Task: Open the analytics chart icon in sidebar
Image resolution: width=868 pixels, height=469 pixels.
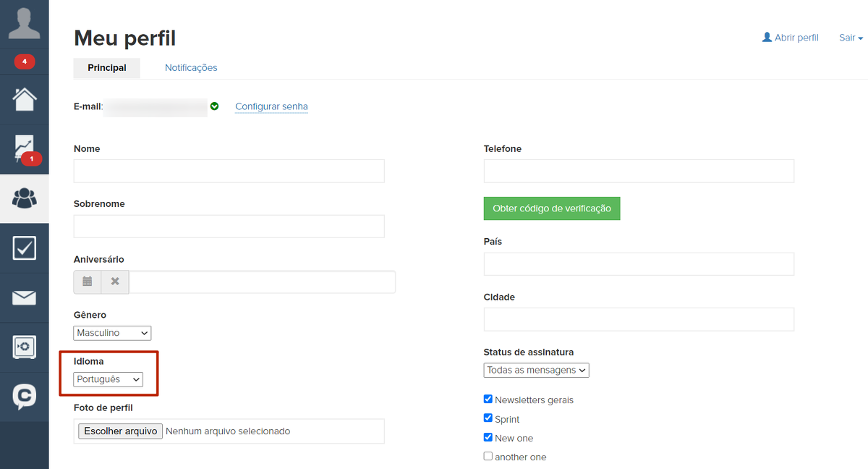Action: pos(24,148)
